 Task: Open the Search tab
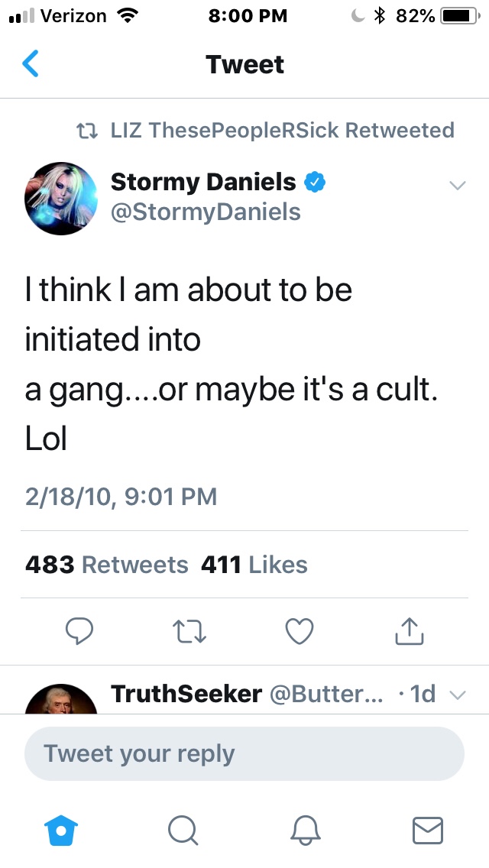coord(183,830)
